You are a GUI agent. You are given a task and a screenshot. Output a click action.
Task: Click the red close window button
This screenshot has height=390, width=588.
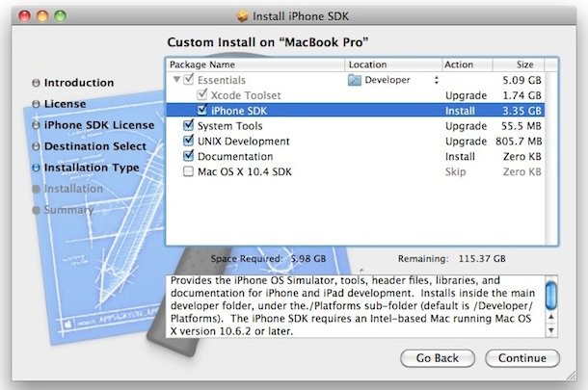pyautogui.click(x=25, y=16)
